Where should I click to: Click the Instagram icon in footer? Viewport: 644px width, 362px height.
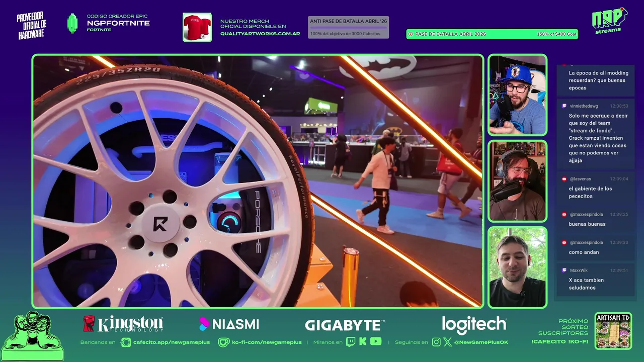[436, 342]
